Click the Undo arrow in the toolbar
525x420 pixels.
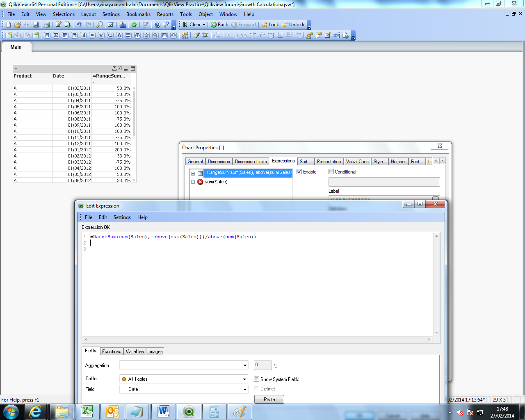pyautogui.click(x=79, y=25)
